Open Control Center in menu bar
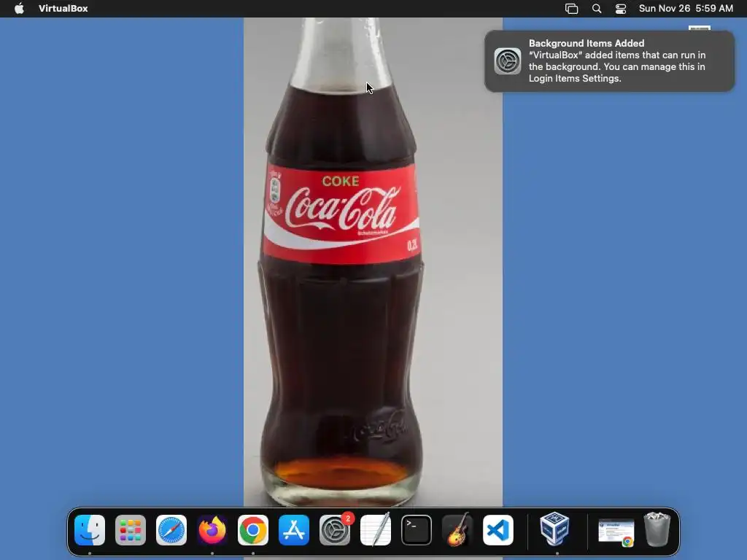This screenshot has width=747, height=560. click(x=621, y=9)
